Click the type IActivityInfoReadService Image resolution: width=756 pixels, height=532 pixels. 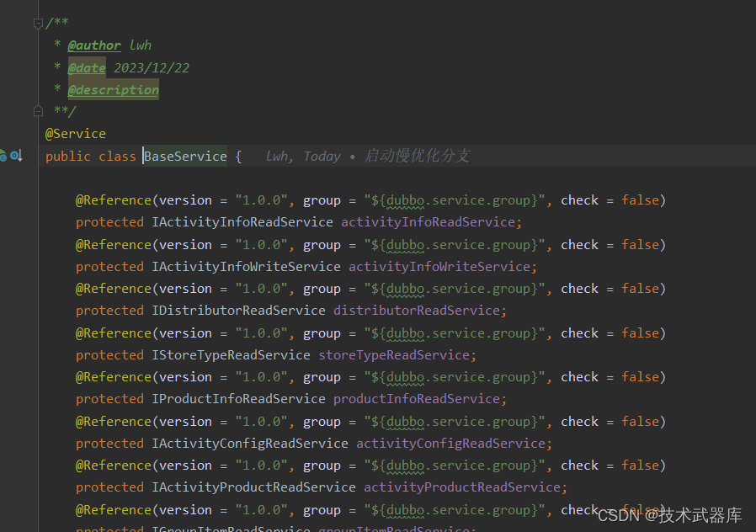coord(242,222)
